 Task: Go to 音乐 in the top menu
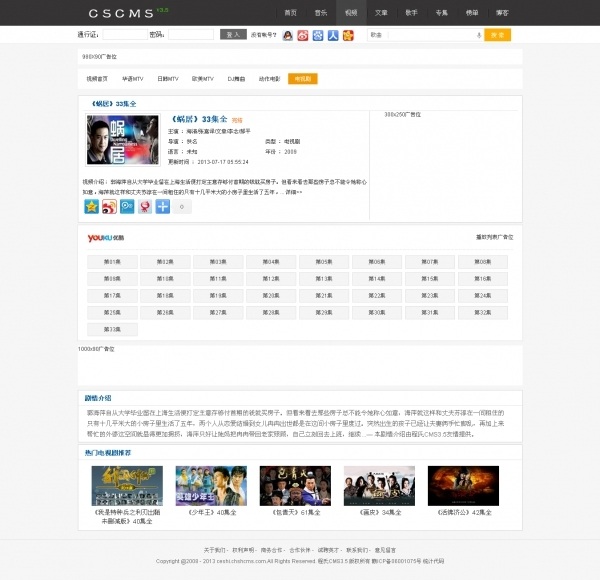click(x=320, y=12)
